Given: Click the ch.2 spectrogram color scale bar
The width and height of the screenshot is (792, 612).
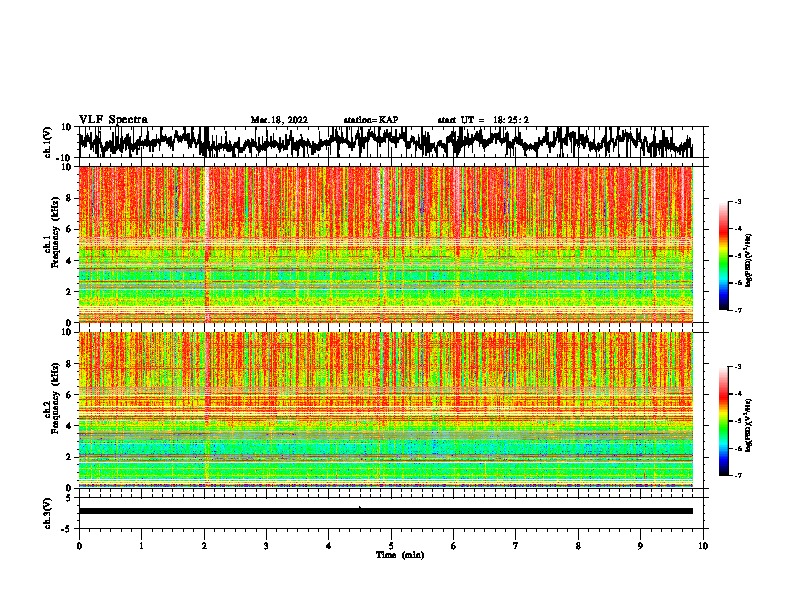Looking at the screenshot, I should click(723, 421).
